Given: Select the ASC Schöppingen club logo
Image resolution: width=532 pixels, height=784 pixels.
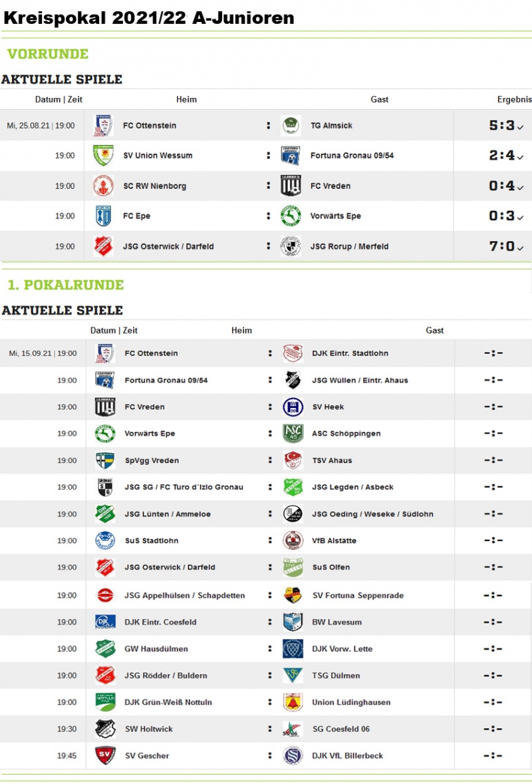Looking at the screenshot, I should [x=293, y=433].
